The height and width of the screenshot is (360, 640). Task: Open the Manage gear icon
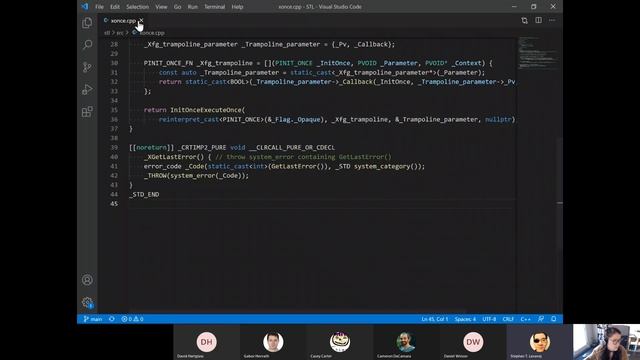point(87,302)
